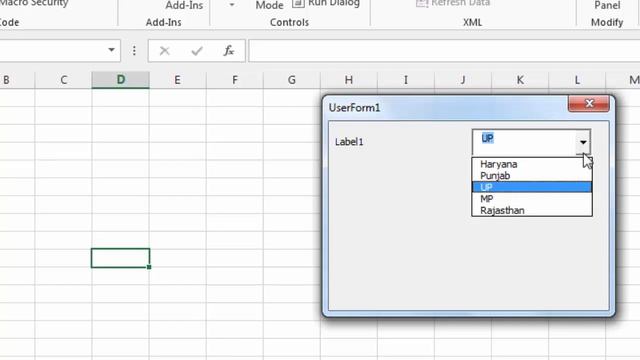Click the Design Mode button
Viewport: 640px width, 360px height.
tap(269, 5)
